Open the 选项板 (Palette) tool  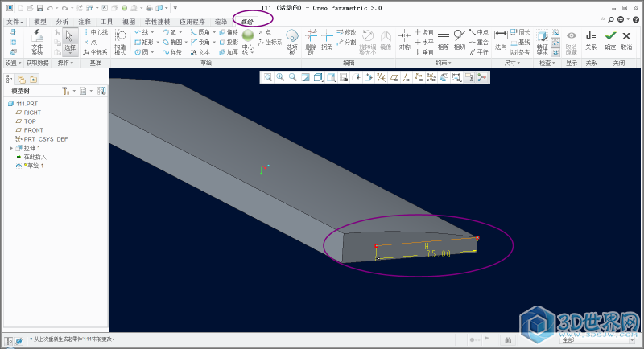pos(292,42)
